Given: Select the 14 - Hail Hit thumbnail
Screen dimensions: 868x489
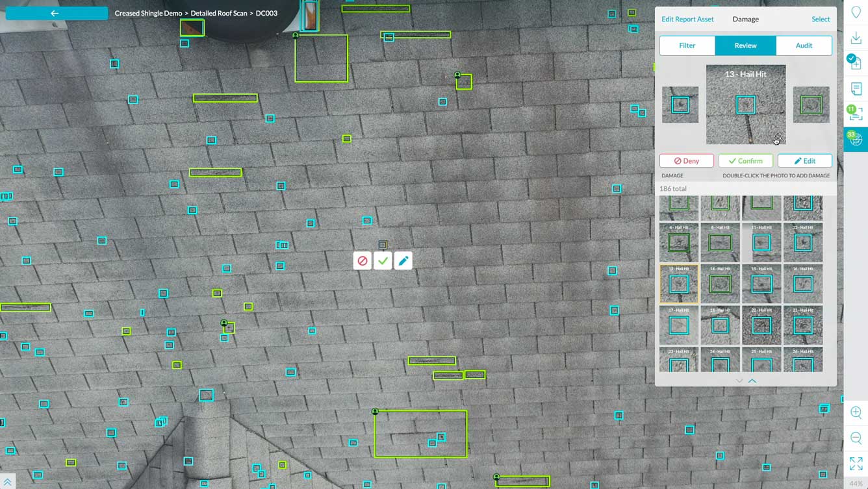Looking at the screenshot, I should pyautogui.click(x=720, y=284).
